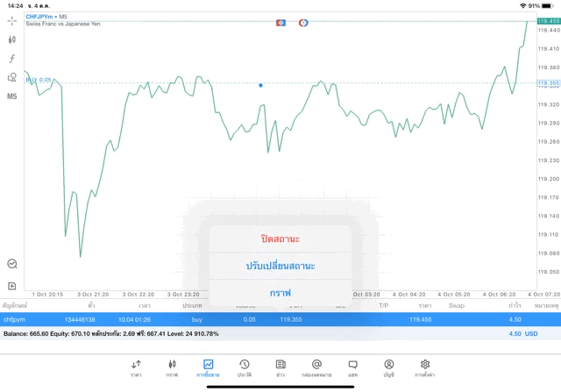Open the M5 timeframe selector
This screenshot has width=561, height=392.
(12, 96)
